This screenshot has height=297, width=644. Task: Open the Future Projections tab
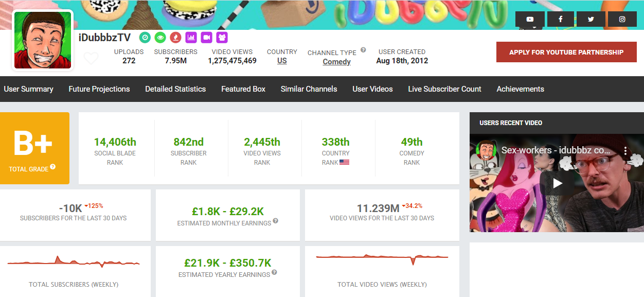(x=99, y=89)
